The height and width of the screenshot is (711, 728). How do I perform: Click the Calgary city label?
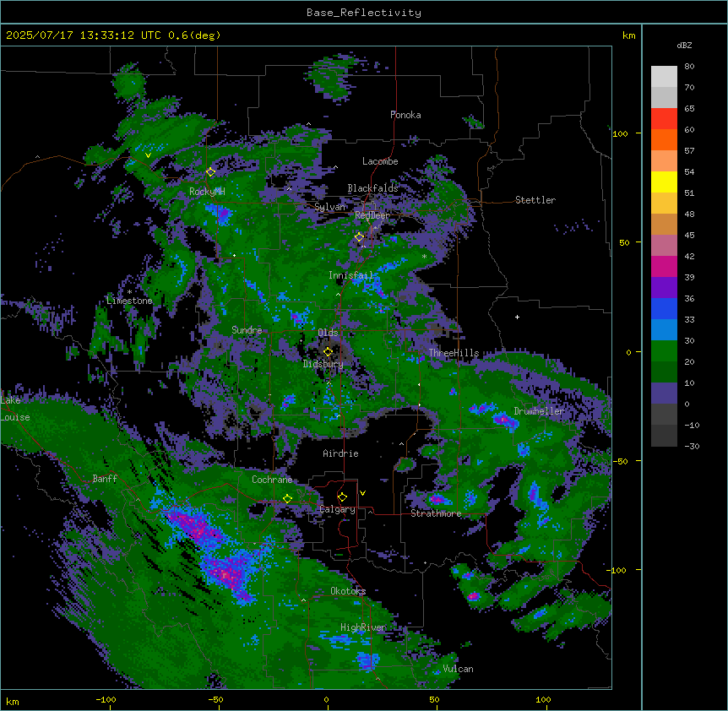[x=338, y=509]
